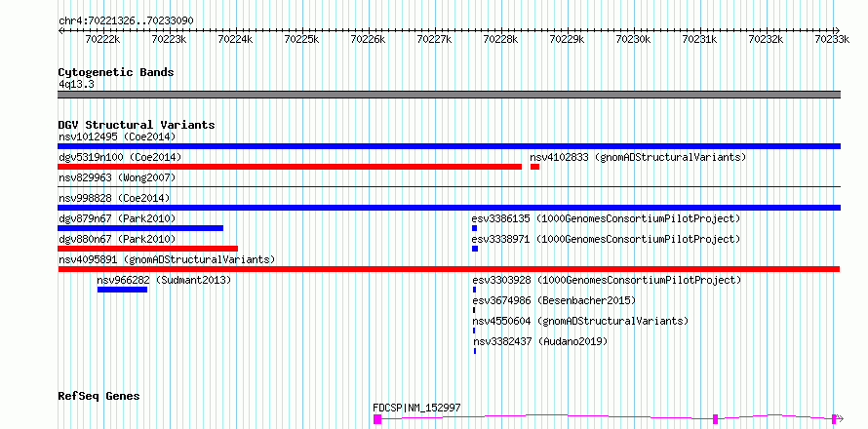Click the RefSeq Genes track title
The height and width of the screenshot is (429, 868).
pos(99,397)
